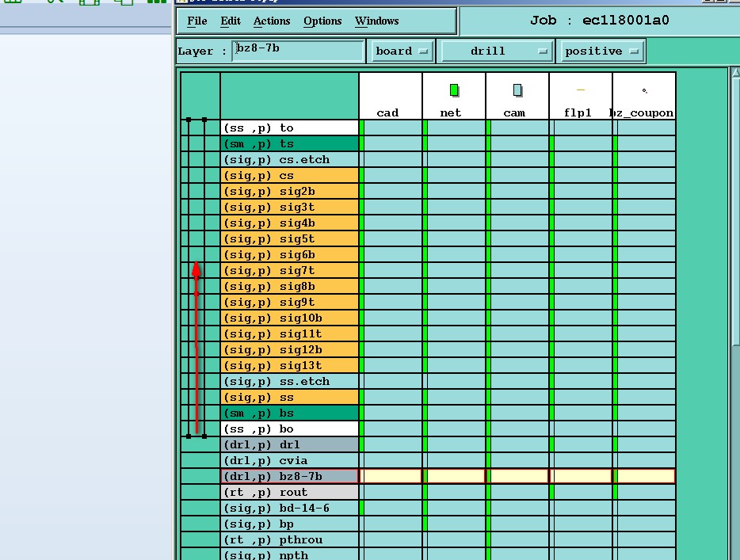The width and height of the screenshot is (740, 560).
Task: Select the cs.etch layer row
Action: [289, 159]
